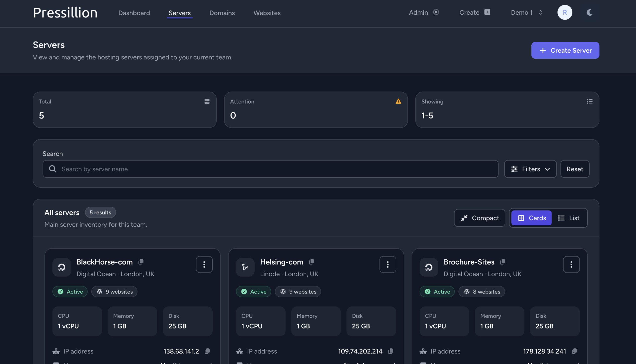
Task: Copy IP address 138.68.141.2
Action: click(x=207, y=351)
